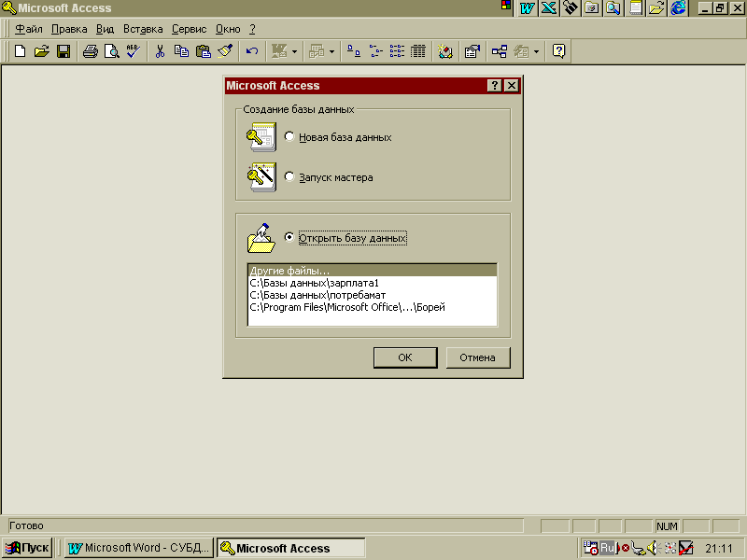Click the Copy toolbar icon
Image resolution: width=747 pixels, height=560 pixels.
pos(181,51)
